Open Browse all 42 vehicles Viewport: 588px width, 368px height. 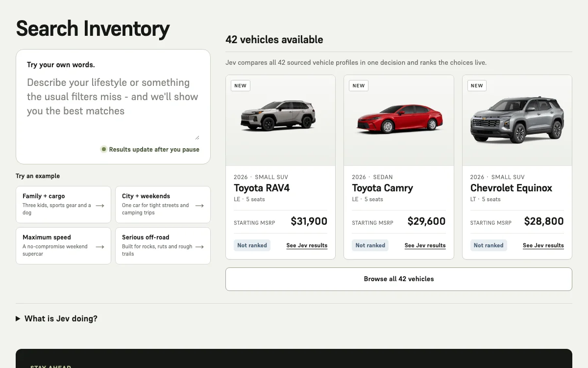399,279
